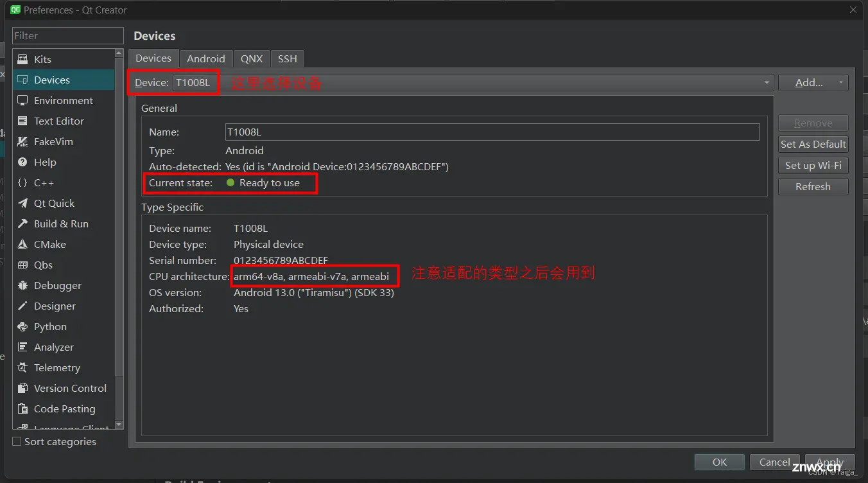Enable the Sort categories checkbox
The height and width of the screenshot is (483, 868).
point(17,441)
